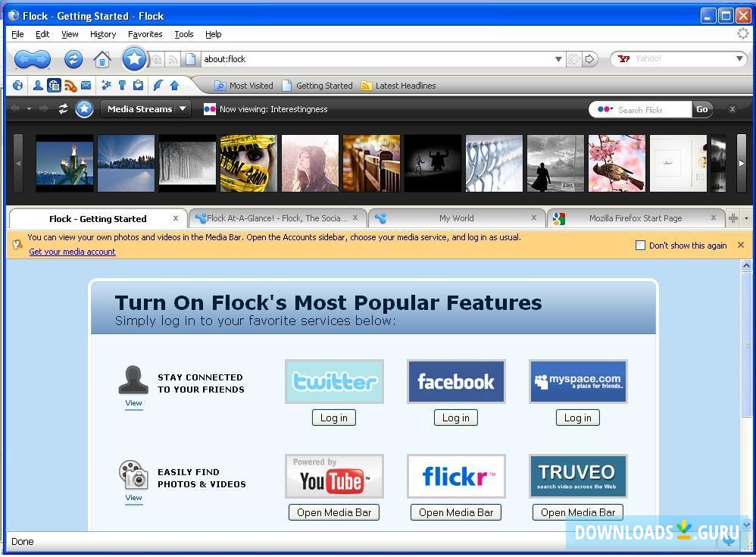
Task: Switch to the Flock At-A-Glance tab
Action: [277, 218]
